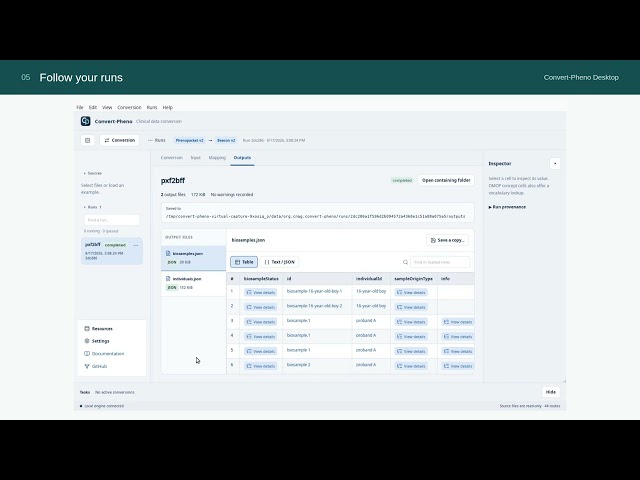This screenshot has width=640, height=480.
Task: View biosampleStatus details for row 2
Action: [260, 307]
